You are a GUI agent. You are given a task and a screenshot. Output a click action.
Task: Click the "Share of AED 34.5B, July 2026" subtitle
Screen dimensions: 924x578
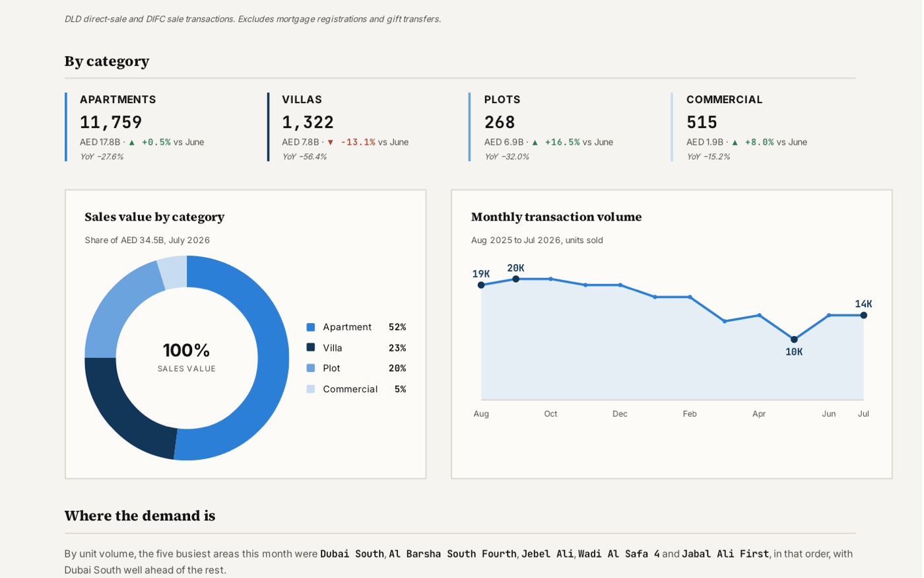point(147,240)
